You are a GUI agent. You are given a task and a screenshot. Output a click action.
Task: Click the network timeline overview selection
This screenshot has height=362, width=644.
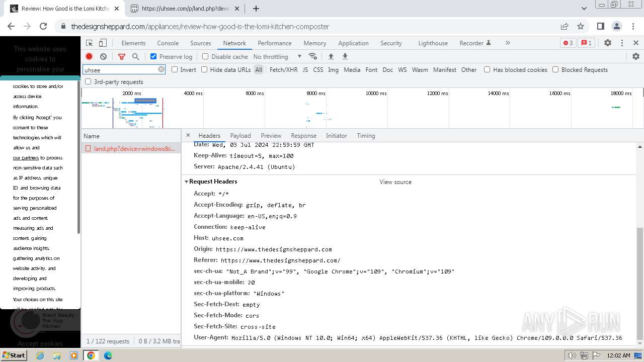coord(145,101)
